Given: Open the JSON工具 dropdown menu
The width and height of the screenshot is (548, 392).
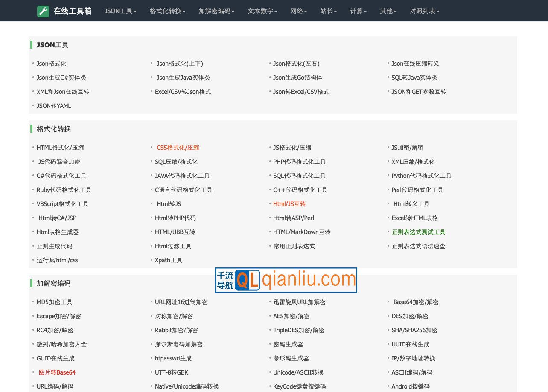Looking at the screenshot, I should click(120, 11).
